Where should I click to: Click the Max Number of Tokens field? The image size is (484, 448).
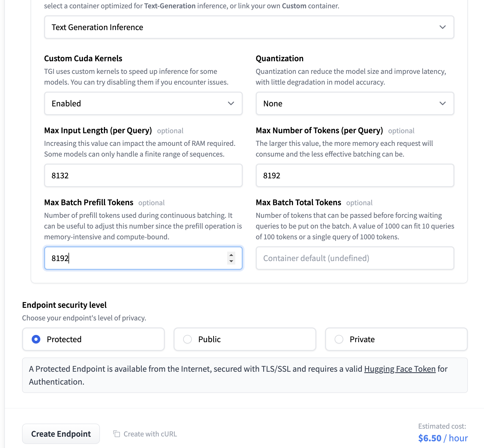point(355,175)
